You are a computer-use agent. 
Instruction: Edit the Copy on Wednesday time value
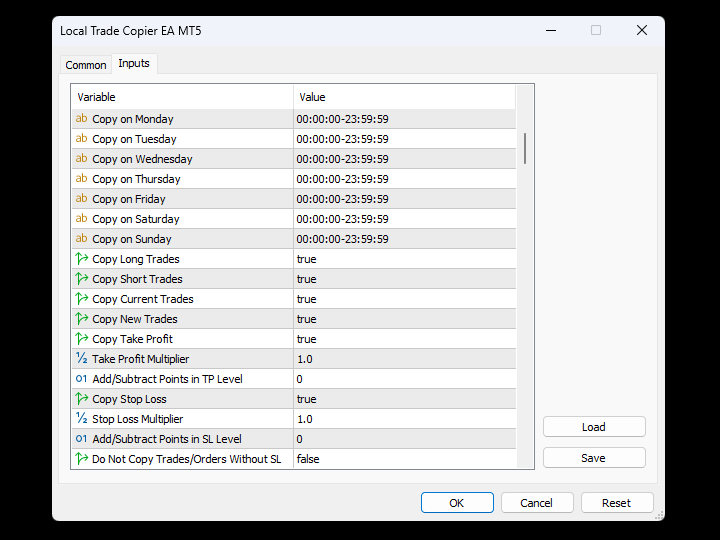[x=405, y=159]
